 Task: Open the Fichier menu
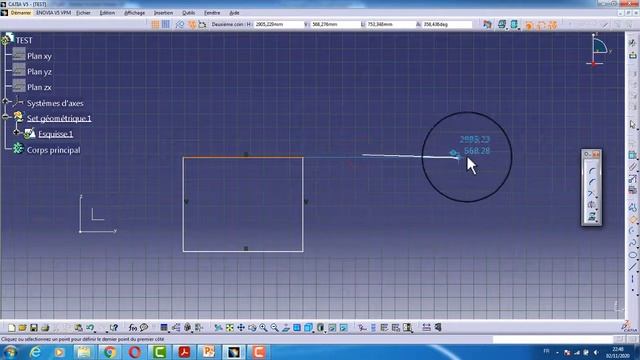(83, 13)
